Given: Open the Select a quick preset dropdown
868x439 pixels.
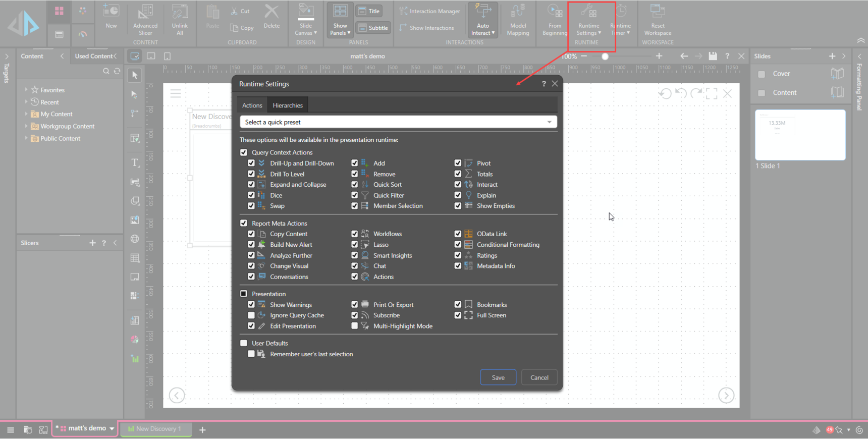Looking at the screenshot, I should point(398,122).
